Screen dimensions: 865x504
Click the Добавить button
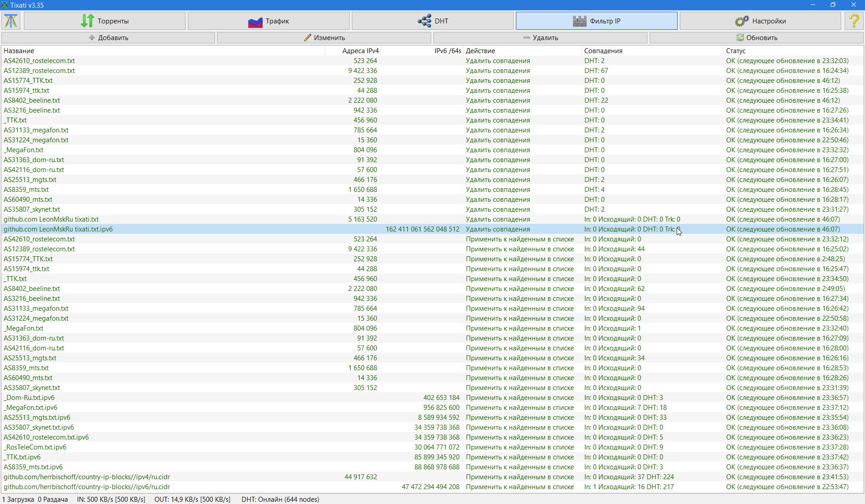point(108,37)
